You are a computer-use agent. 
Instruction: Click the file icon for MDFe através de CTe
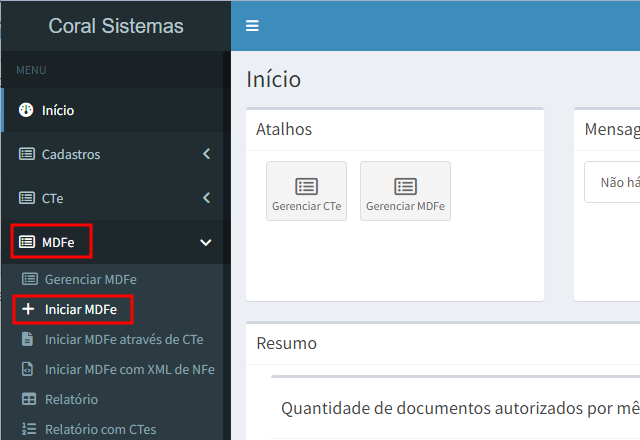point(28,339)
